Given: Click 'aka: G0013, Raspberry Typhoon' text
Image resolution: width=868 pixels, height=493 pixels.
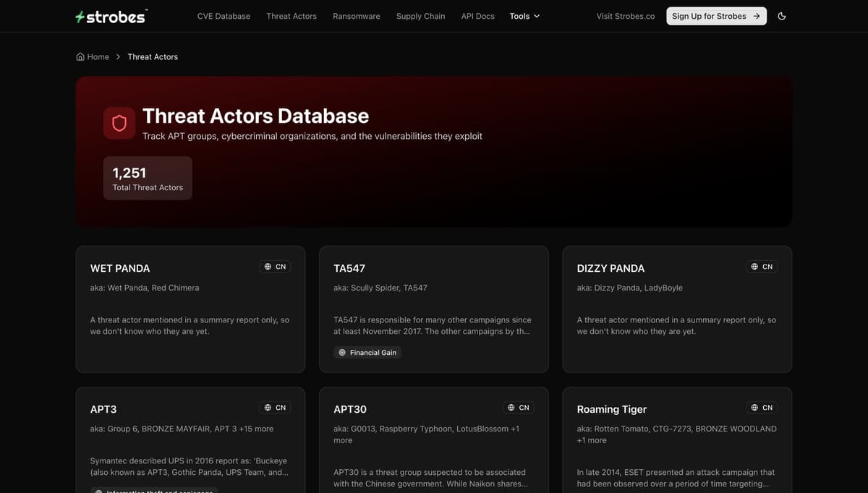Looking at the screenshot, I should point(427,434).
